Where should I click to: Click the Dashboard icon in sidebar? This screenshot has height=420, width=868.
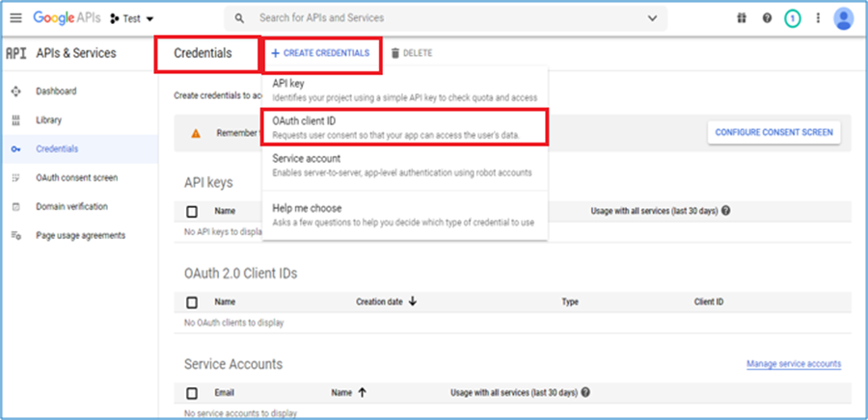coord(15,92)
